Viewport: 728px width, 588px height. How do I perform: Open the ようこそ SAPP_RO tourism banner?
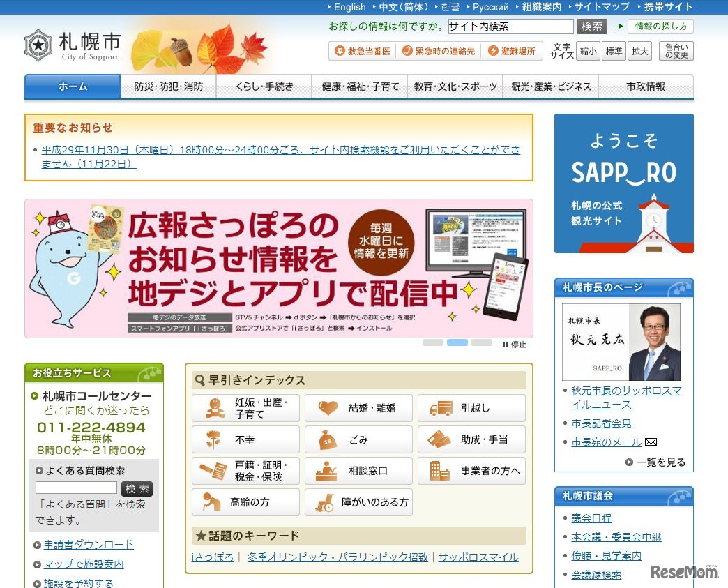point(624,183)
